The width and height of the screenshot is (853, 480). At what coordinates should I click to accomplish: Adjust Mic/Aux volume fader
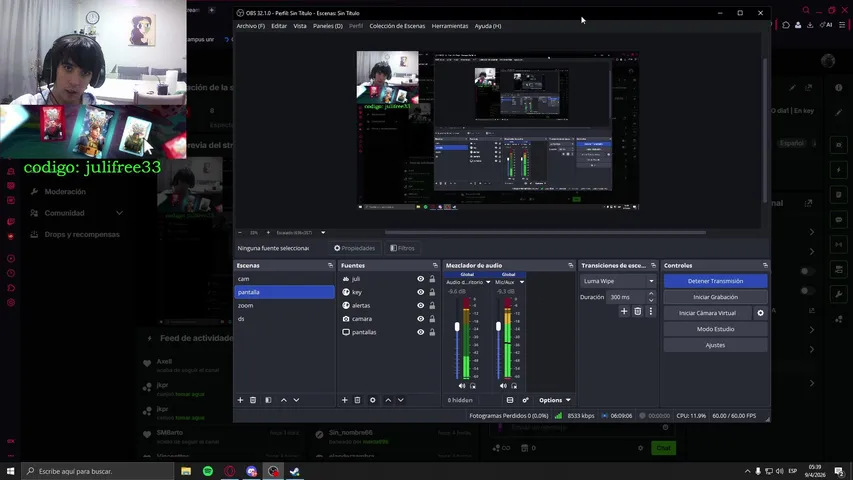(x=498, y=327)
